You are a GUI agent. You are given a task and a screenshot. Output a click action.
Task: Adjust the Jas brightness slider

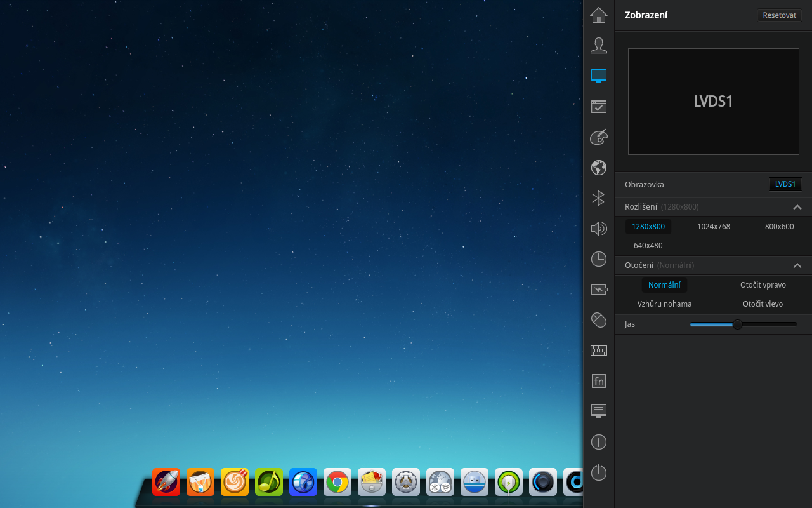point(737,324)
